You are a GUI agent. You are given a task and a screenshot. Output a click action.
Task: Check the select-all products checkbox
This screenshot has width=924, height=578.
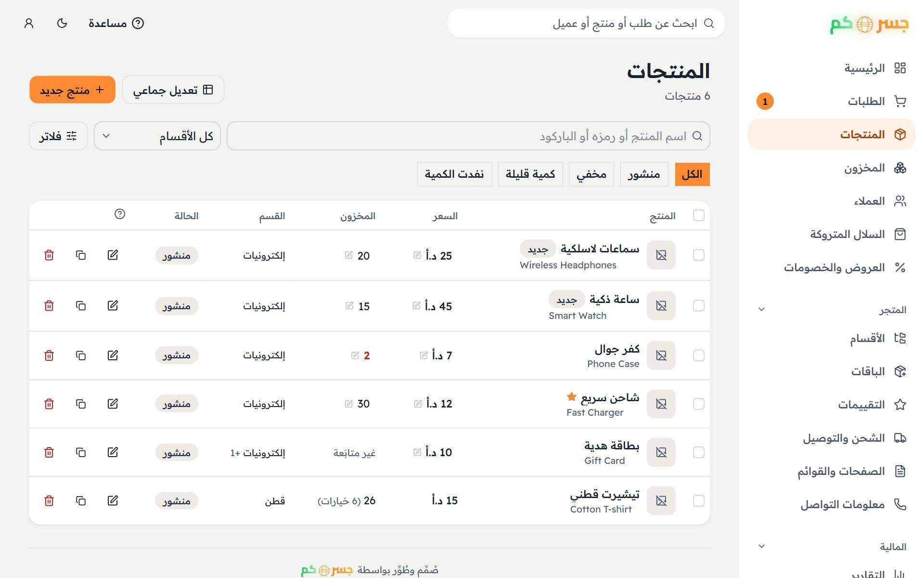pyautogui.click(x=698, y=215)
